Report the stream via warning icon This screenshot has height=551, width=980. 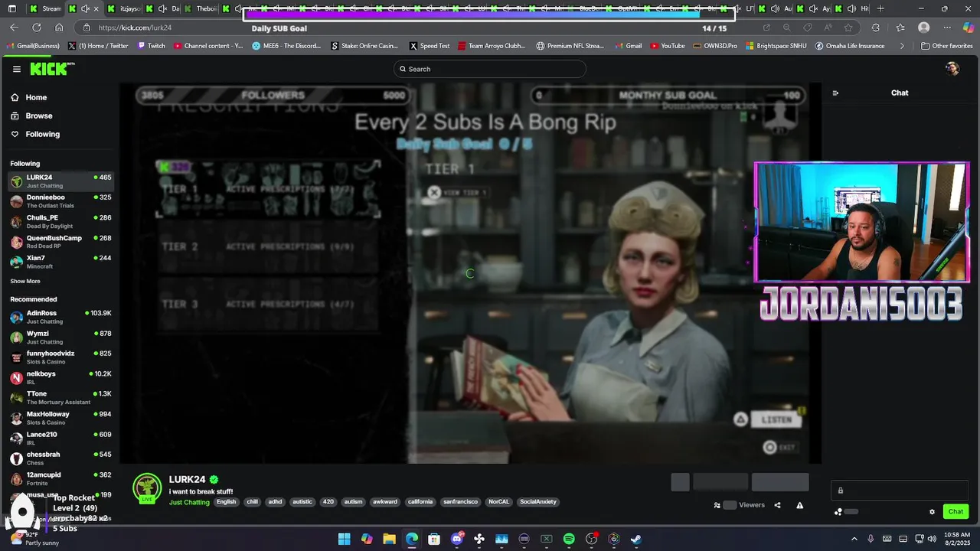799,505
